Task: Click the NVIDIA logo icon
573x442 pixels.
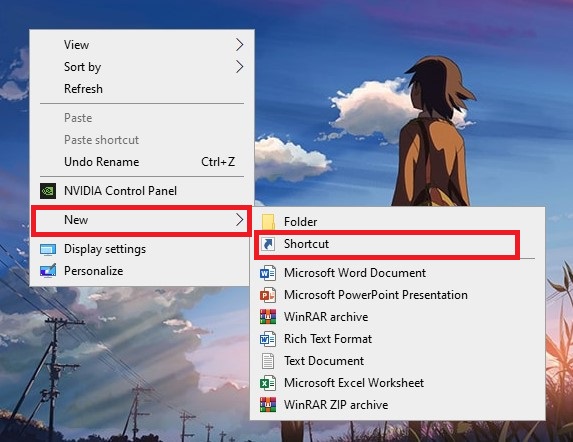Action: (48, 191)
